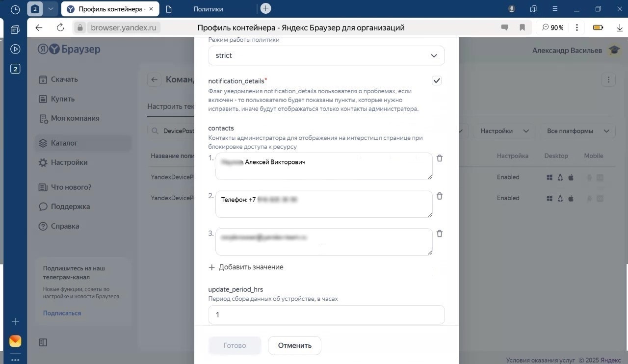Click the Отменить button

tap(294, 345)
